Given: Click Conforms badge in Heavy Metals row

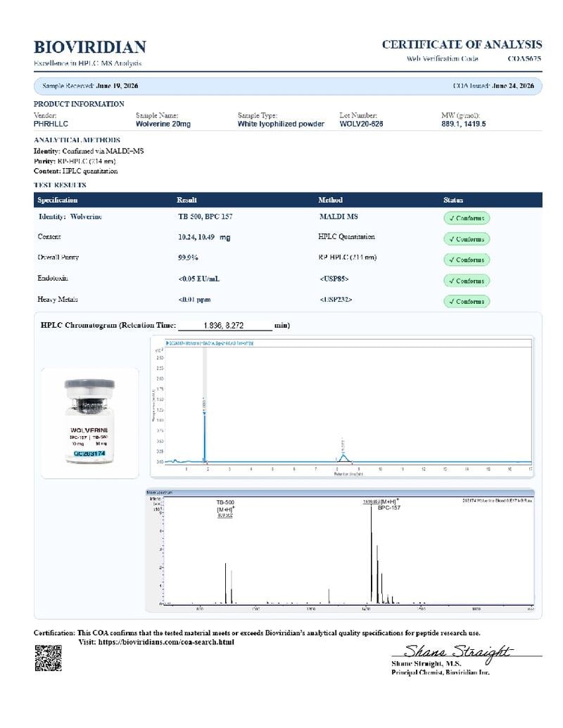Looking at the screenshot, I should 467,301.
